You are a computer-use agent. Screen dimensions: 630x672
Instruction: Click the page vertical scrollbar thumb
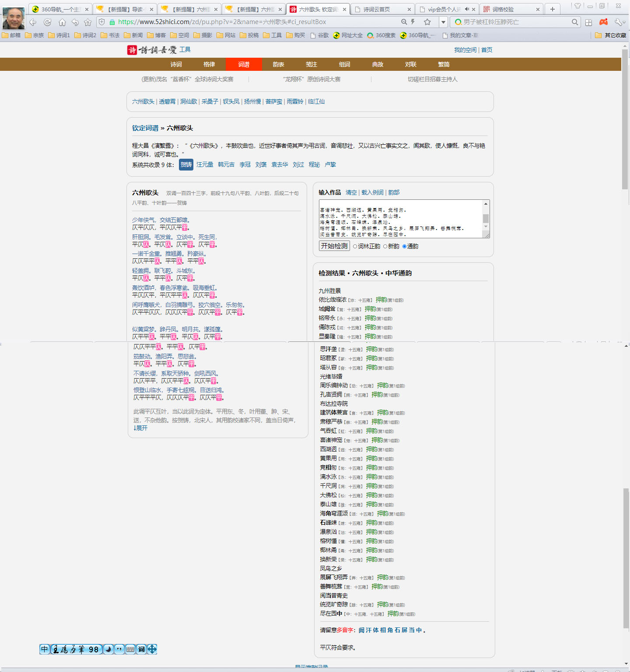point(625,119)
